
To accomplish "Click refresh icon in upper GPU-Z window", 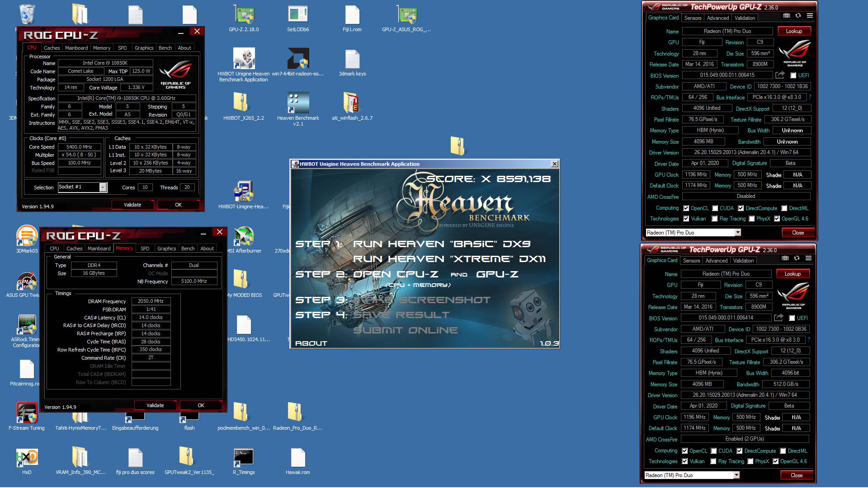I will pos(798,15).
